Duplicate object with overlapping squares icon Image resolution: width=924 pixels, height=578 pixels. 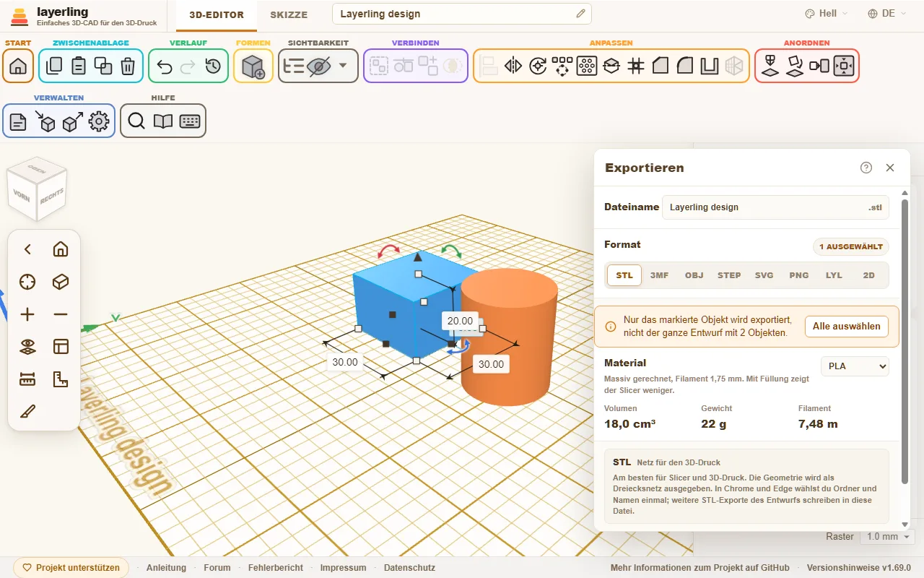tap(103, 66)
